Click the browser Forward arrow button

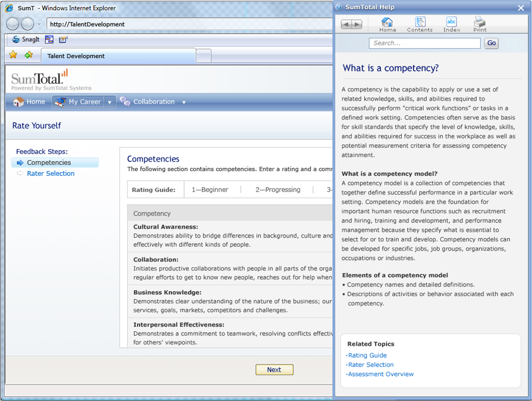(x=27, y=24)
